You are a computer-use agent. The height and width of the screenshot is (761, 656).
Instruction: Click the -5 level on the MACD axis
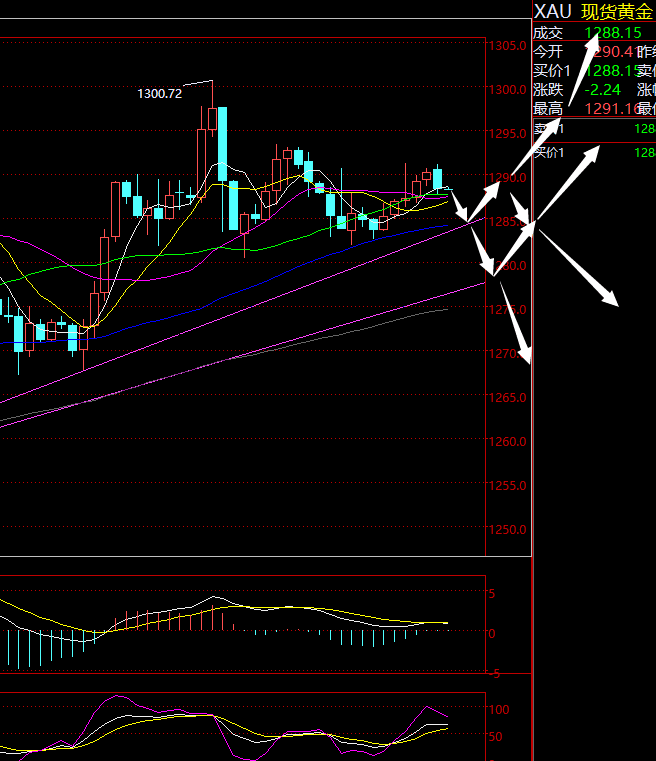click(x=495, y=674)
